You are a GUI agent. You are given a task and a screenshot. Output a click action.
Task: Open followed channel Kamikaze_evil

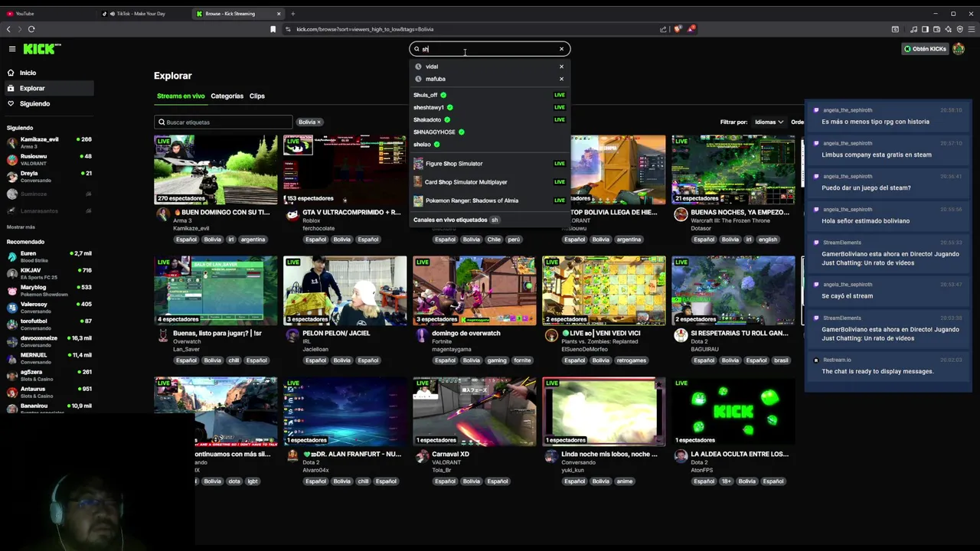49,142
